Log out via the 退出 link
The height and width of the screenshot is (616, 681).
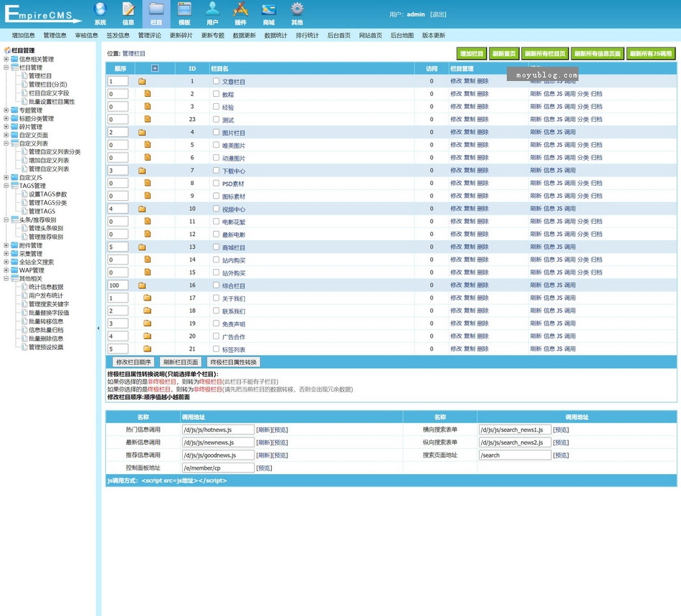[438, 14]
